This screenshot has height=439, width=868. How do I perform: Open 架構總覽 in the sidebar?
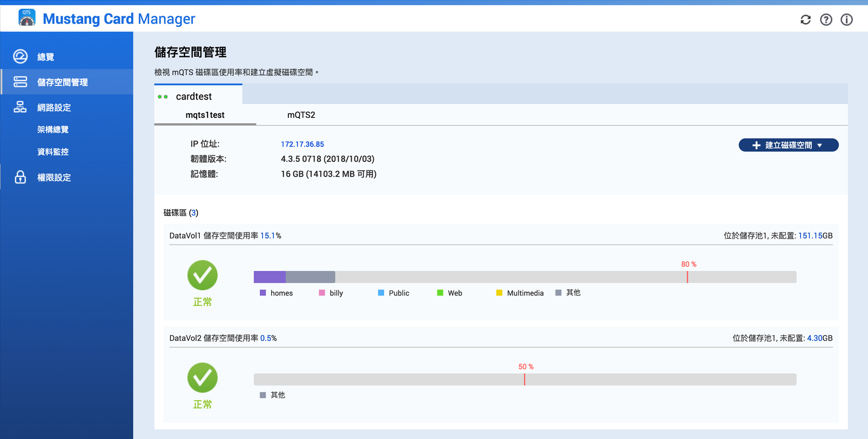point(53,130)
